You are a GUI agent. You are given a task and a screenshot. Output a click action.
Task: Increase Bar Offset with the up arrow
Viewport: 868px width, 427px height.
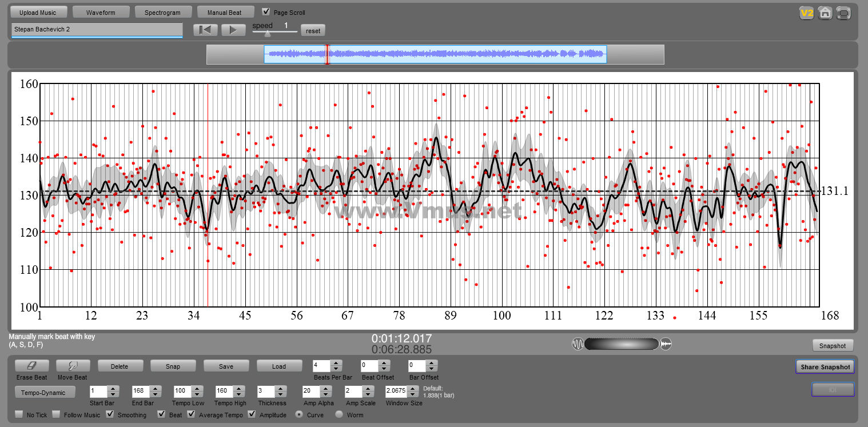432,362
